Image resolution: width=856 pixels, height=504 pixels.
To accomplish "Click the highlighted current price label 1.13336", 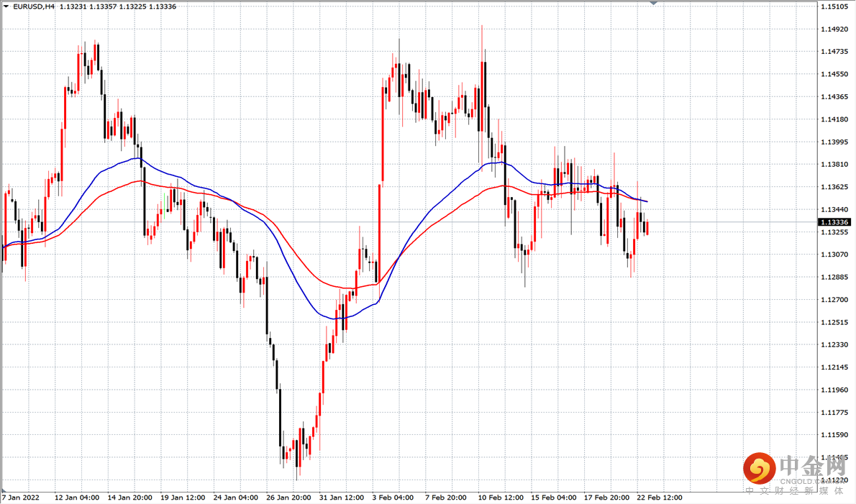I will pos(834,222).
